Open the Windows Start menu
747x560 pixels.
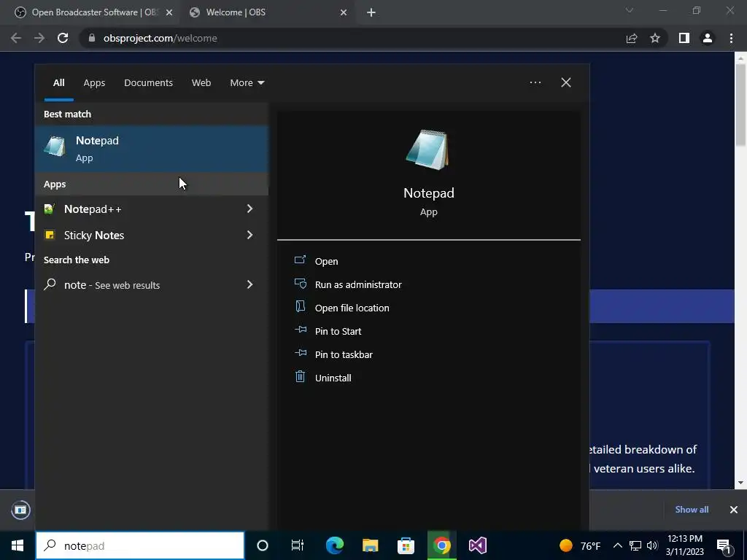pyautogui.click(x=18, y=545)
